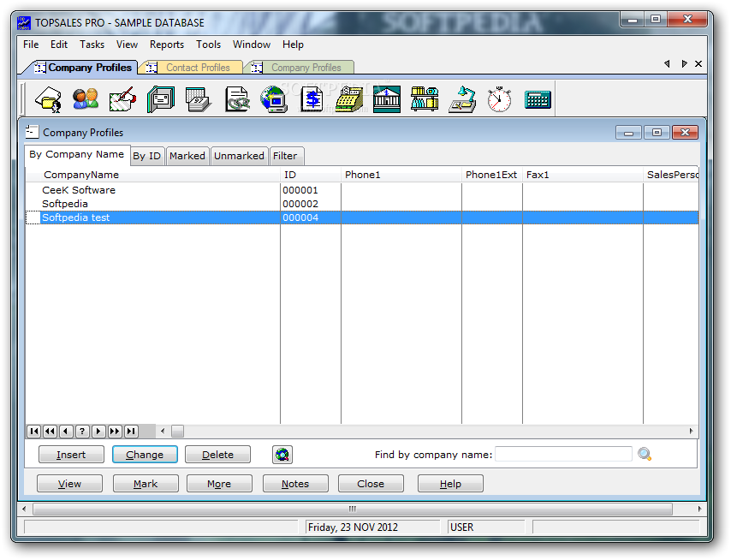Click the Close button beside Notes
The height and width of the screenshot is (560, 731).
click(x=371, y=484)
